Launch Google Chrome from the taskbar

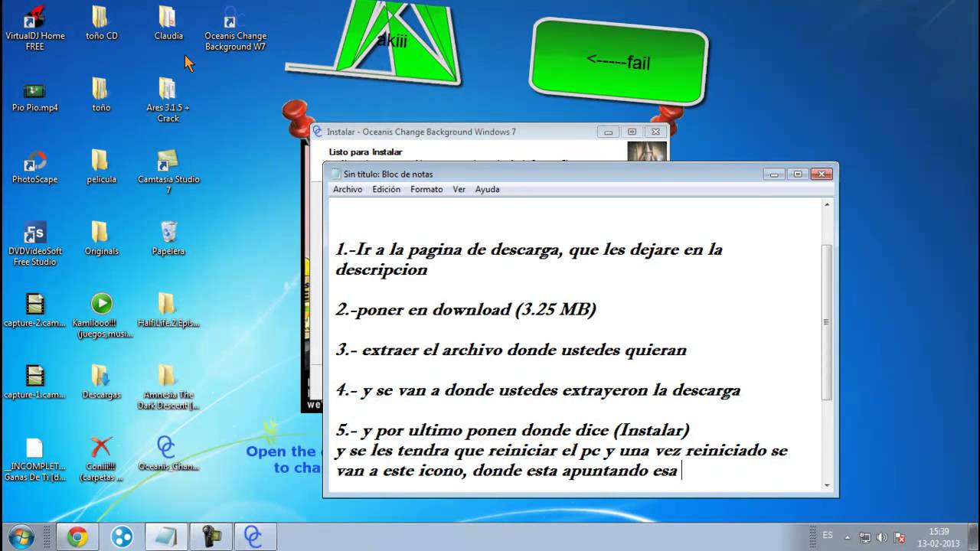click(77, 537)
